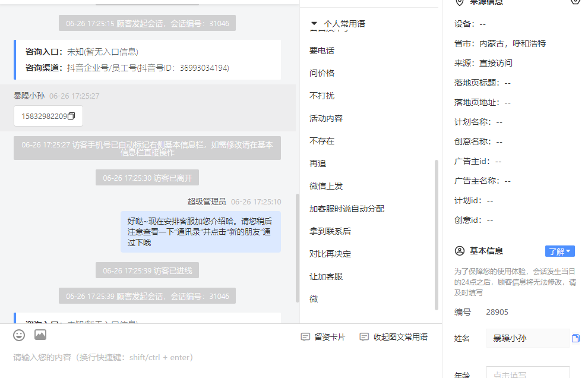Select the 活动内容 quick phrase
This screenshot has height=378, width=588.
coord(326,118)
